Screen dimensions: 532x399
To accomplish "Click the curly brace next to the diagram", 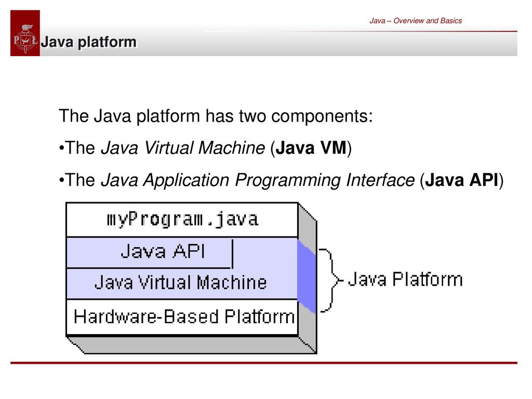I will point(331,280).
